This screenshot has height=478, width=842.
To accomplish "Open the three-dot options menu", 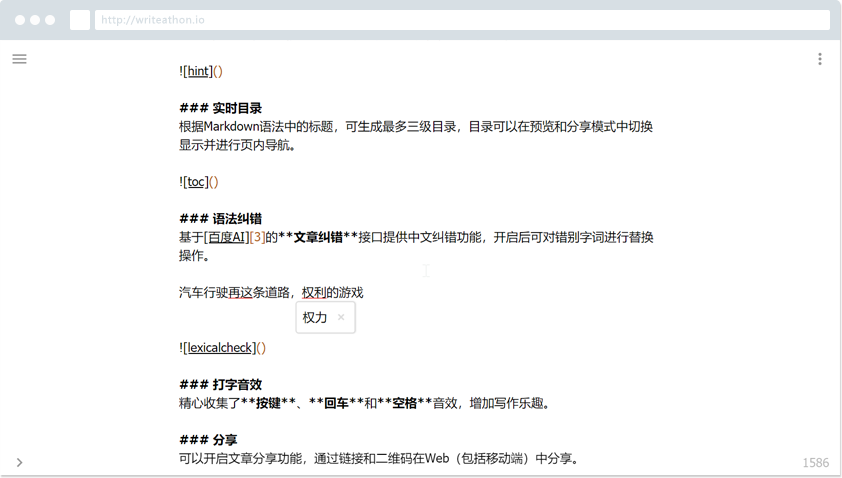I will pyautogui.click(x=819, y=59).
